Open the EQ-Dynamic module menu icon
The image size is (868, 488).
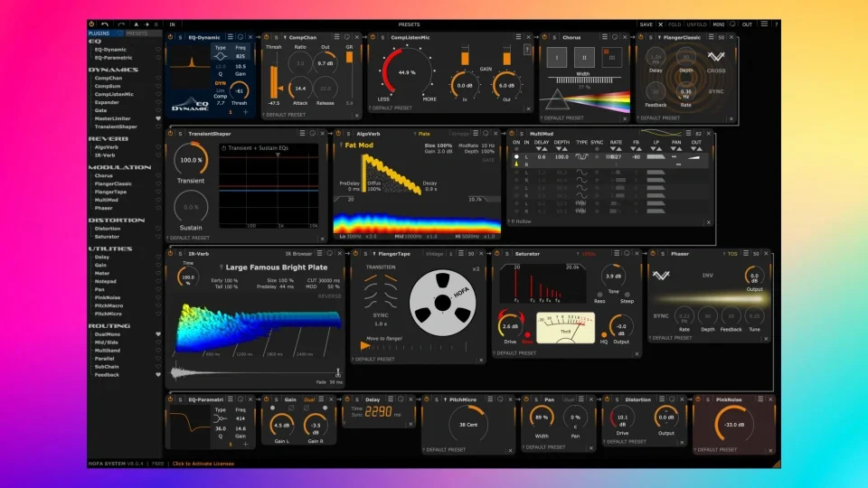click(231, 37)
